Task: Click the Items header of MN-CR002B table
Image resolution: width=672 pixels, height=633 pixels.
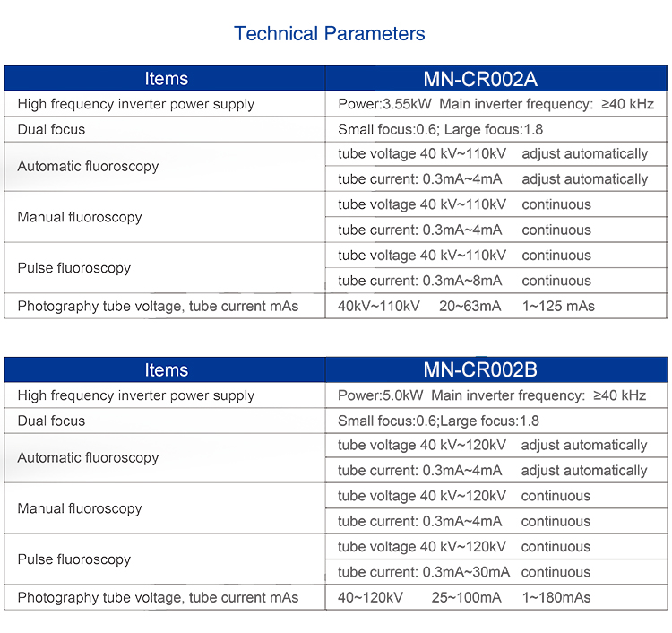Action: [x=167, y=370]
